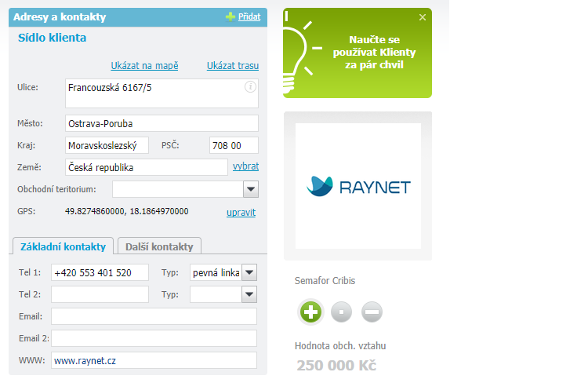This screenshot has height=383, width=588.
Task: Open Tel 1 Typ dropdown arrow
Action: point(249,272)
